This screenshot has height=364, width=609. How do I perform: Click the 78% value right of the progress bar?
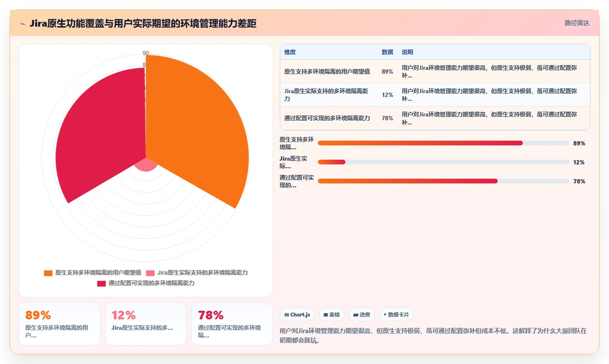[579, 181]
